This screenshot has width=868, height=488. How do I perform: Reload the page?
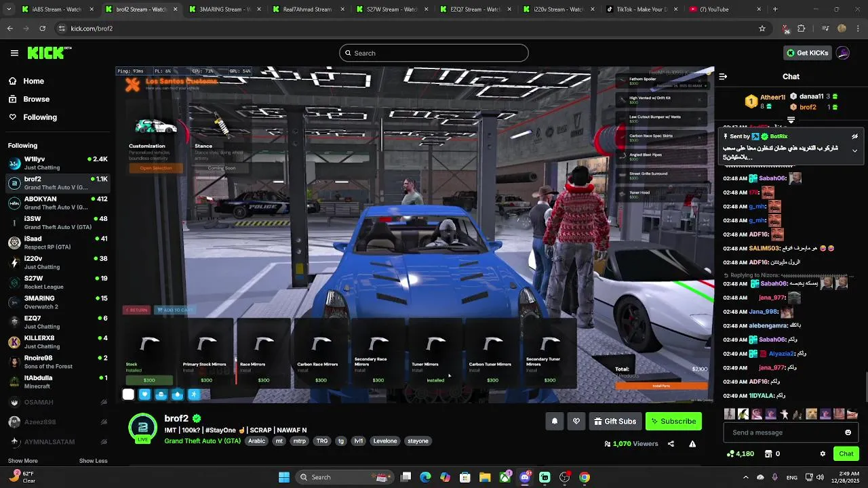pos(42,28)
